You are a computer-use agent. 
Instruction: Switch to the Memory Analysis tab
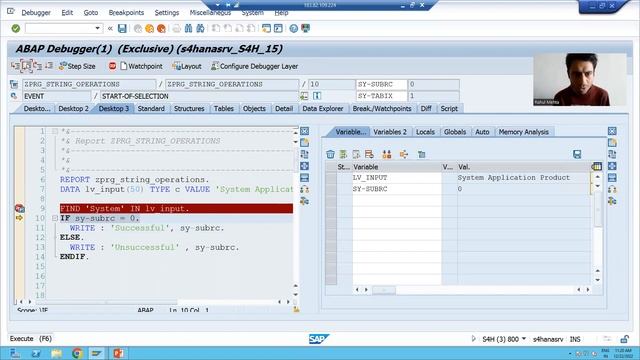point(523,132)
